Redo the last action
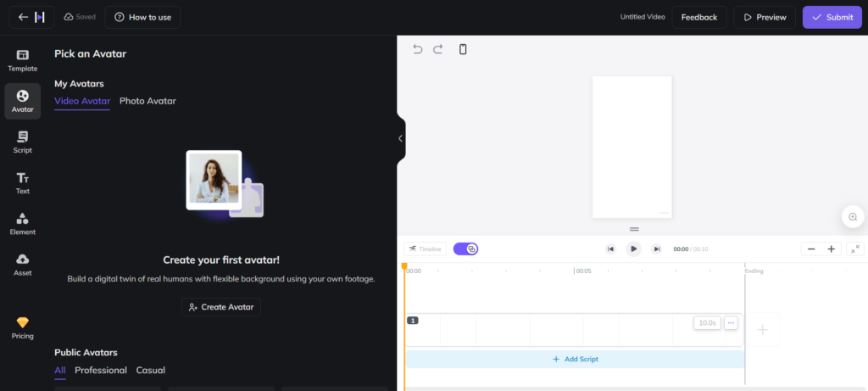This screenshot has width=868, height=391. [438, 49]
